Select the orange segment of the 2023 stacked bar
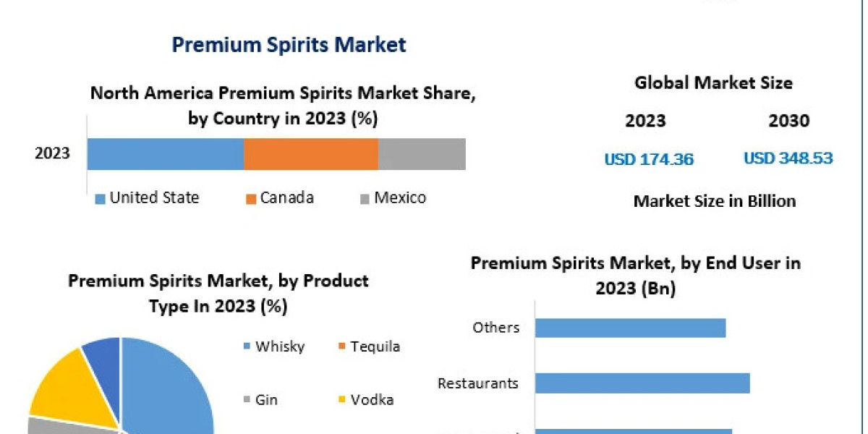 tap(310, 154)
